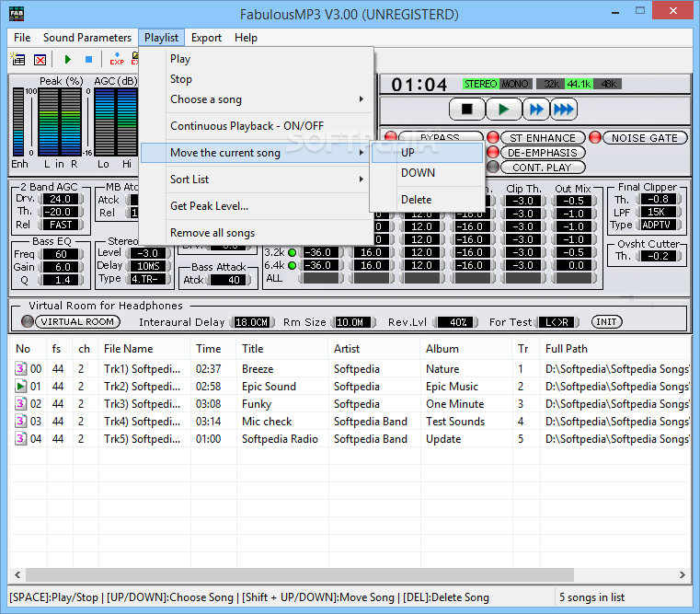Click the add songs toolbar icon
The height and width of the screenshot is (614, 700).
pyautogui.click(x=18, y=59)
